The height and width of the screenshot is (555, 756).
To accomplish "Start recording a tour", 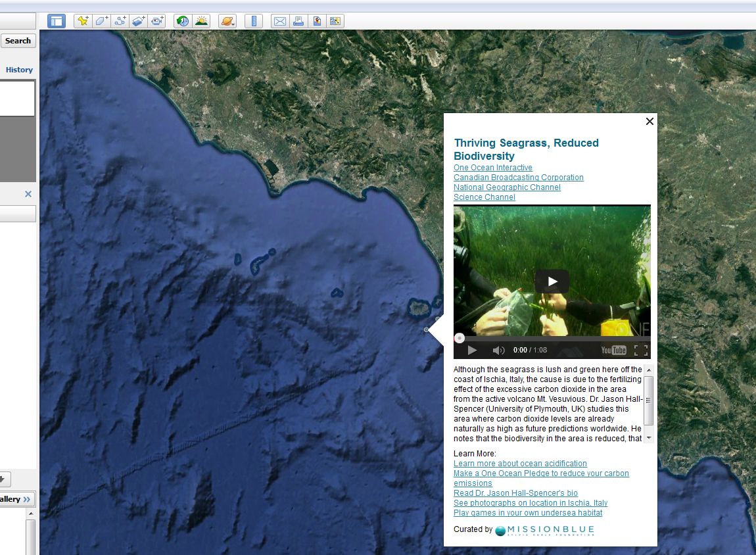I will click(x=156, y=20).
